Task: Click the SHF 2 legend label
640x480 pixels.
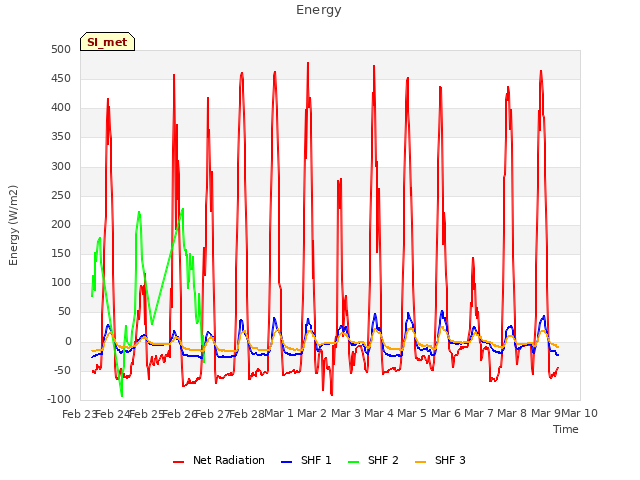Action: click(383, 460)
